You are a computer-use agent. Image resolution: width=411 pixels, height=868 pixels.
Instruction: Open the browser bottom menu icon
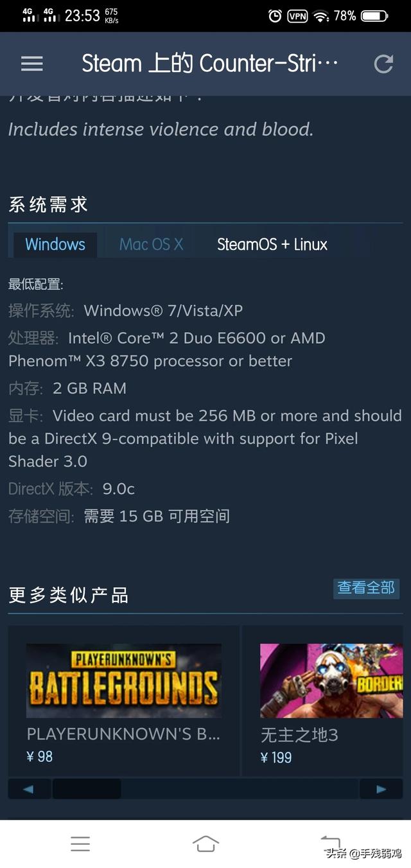pos(80,844)
